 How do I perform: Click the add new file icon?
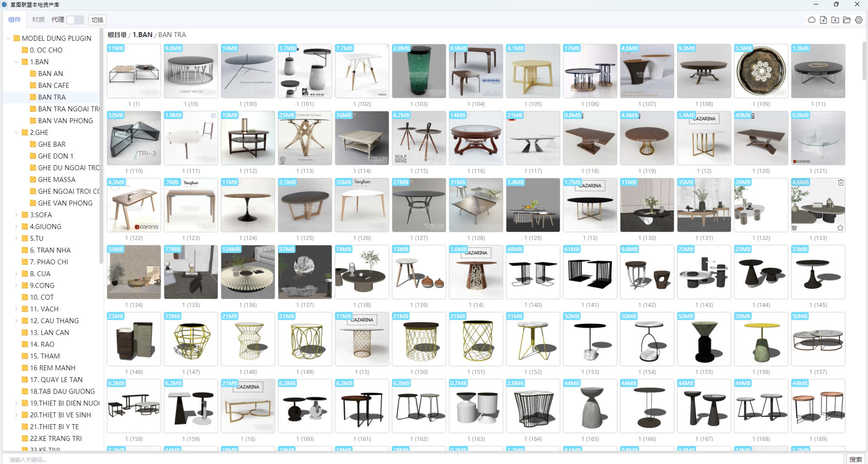823,20
